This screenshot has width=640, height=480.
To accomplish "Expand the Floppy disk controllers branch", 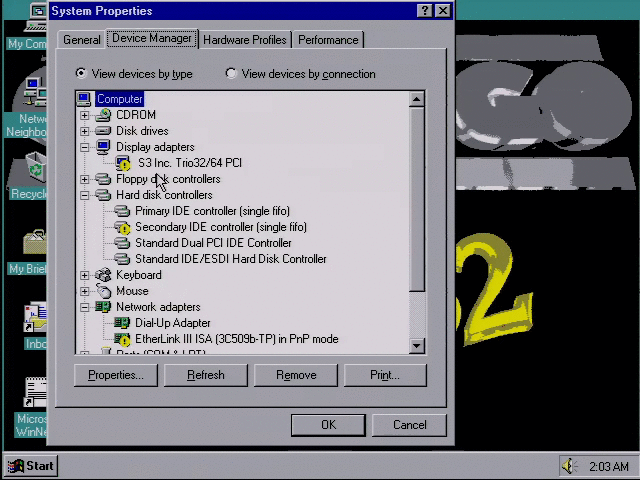I will coord(84,179).
